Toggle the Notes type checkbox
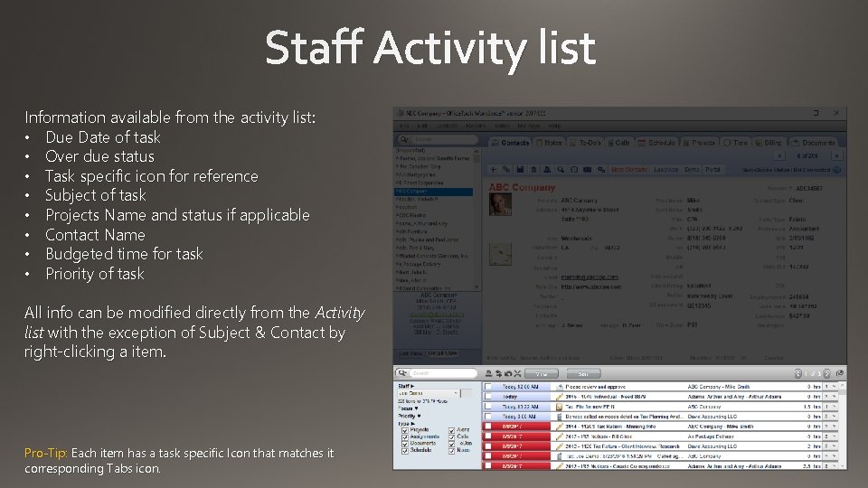Screen dimensions: 868x488 [x=451, y=451]
